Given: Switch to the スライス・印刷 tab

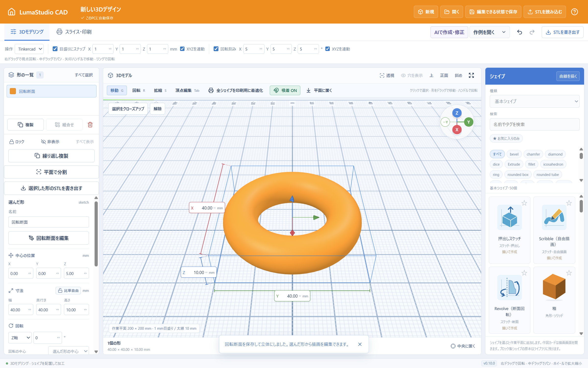Looking at the screenshot, I should (74, 32).
